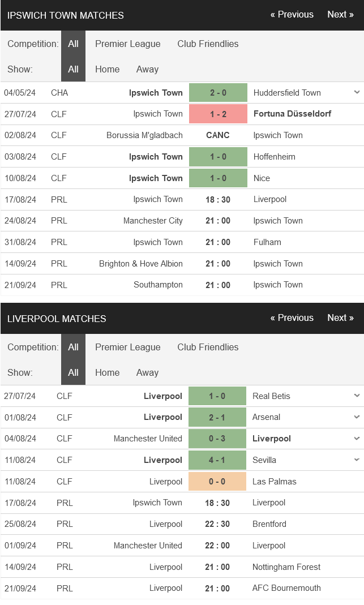Expand Arsenal match details chevron
Screen dimensions: 364x605
tap(357, 417)
